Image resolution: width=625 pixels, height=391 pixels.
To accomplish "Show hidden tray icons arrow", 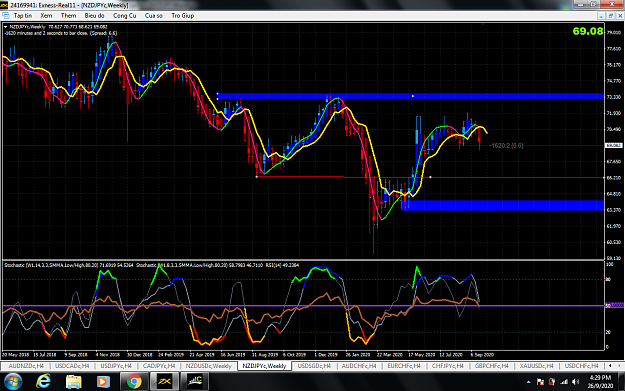I will coord(529,382).
